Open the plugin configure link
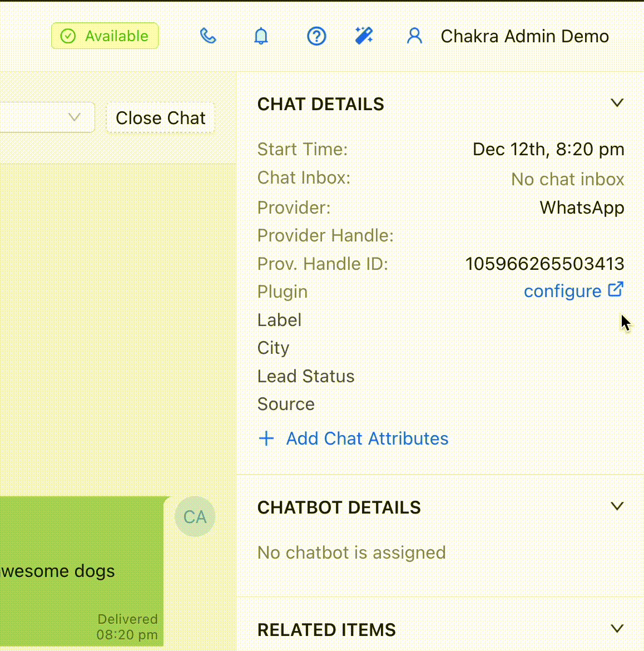The height and width of the screenshot is (651, 644). 562,291
